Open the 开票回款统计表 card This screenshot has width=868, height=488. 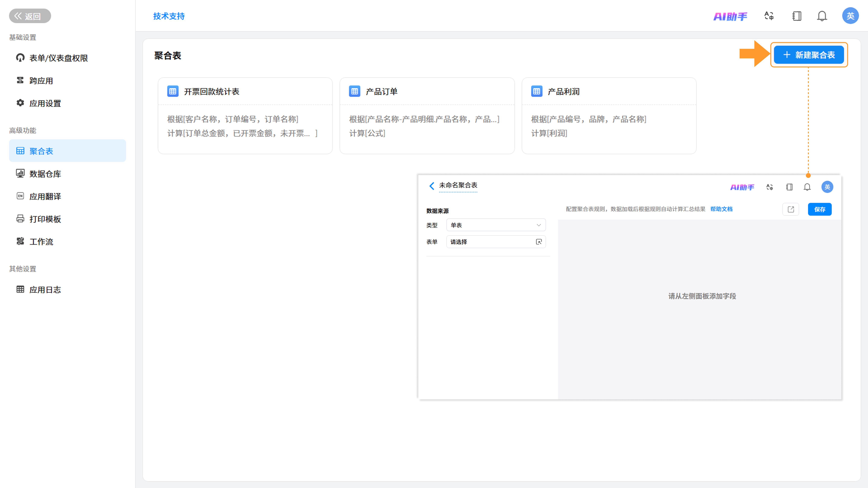coord(245,116)
